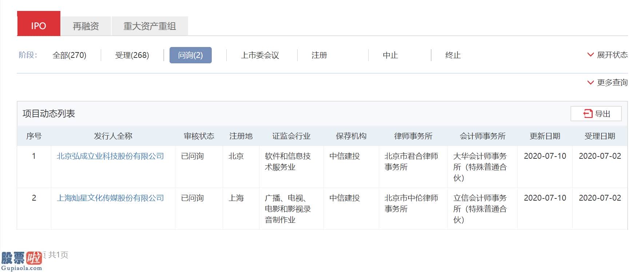The image size is (644, 272).
Task: Filter by 注册 stage
Action: [x=319, y=55]
